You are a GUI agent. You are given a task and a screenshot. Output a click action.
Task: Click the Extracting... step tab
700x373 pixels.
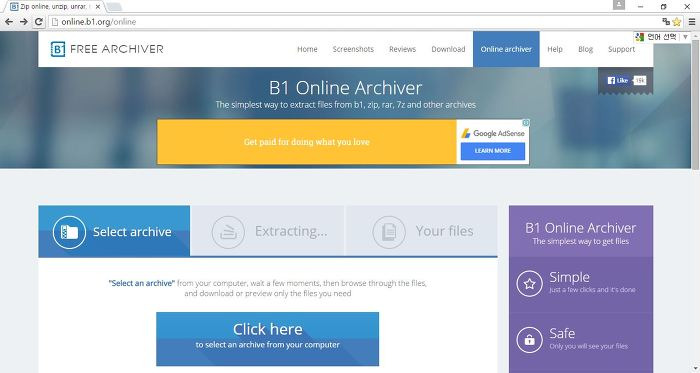coord(268,231)
